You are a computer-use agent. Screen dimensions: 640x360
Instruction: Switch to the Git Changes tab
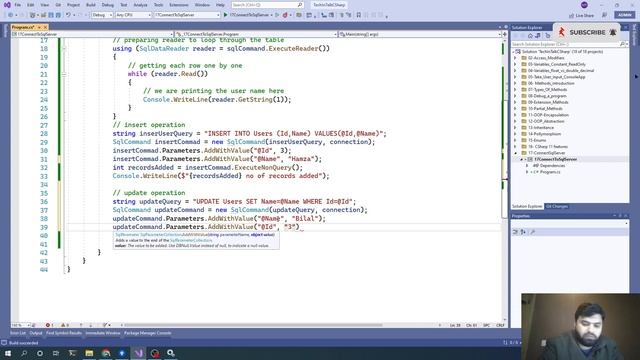pos(557,207)
